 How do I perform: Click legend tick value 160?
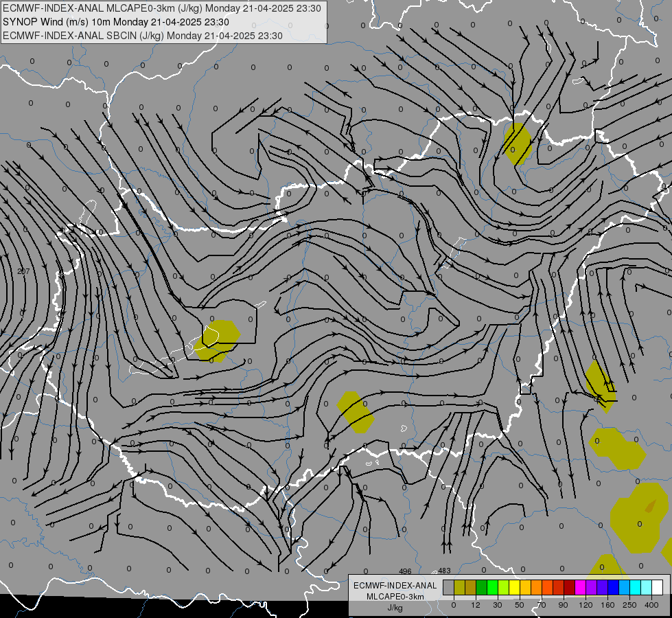coord(607,605)
